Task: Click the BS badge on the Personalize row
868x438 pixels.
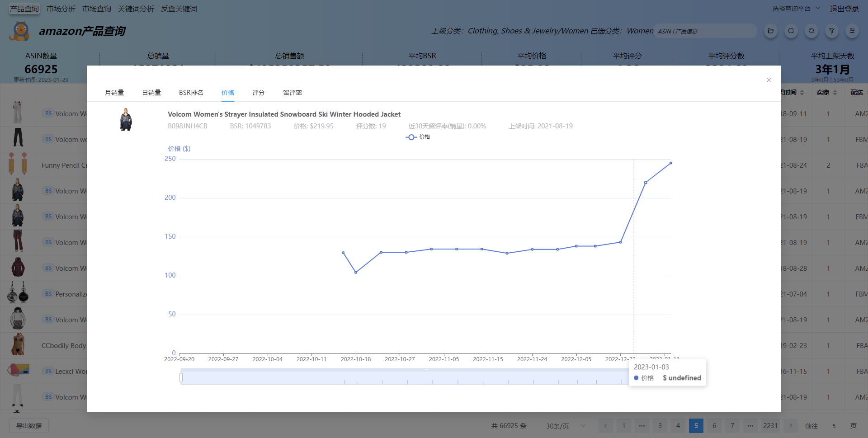Action: [x=48, y=294]
